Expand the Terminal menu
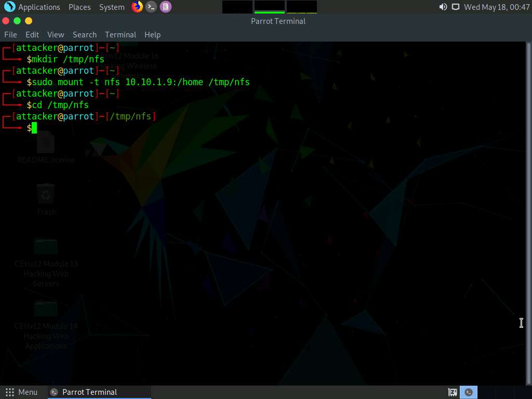Viewport: 532px width, 399px height. click(121, 34)
